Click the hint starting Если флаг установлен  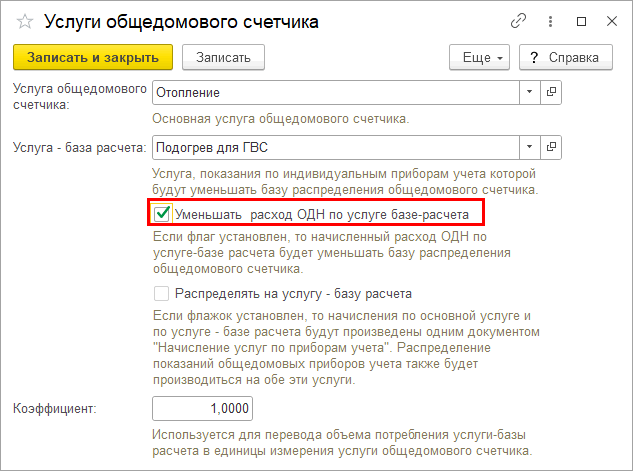332,253
